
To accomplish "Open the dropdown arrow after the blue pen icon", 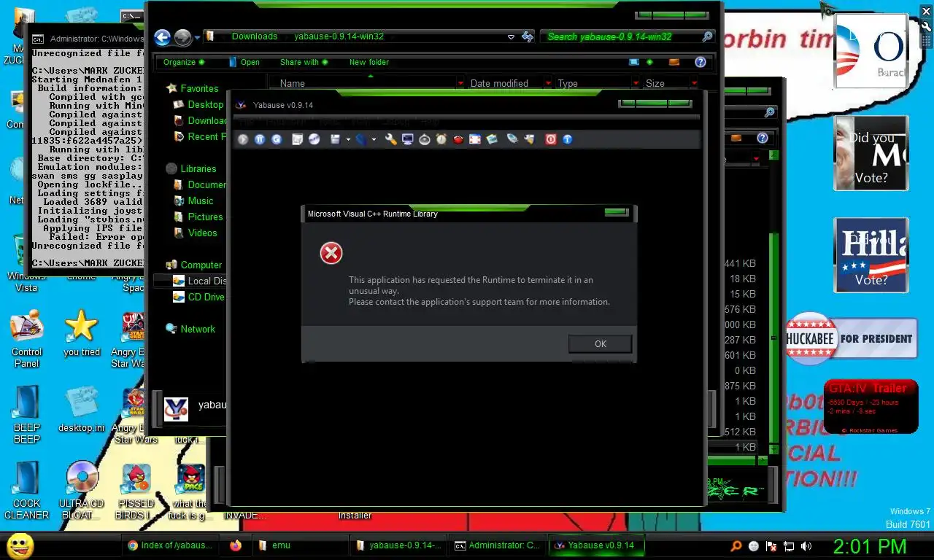I will tap(374, 139).
